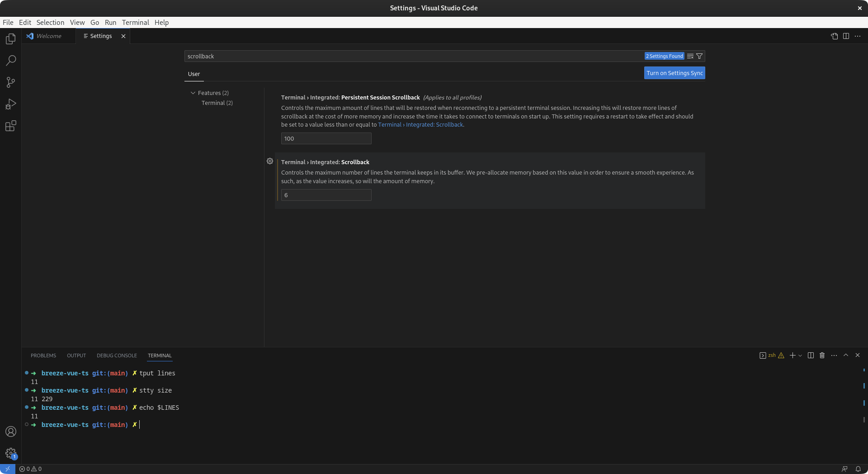Collapse the Features (2) section

(x=193, y=93)
